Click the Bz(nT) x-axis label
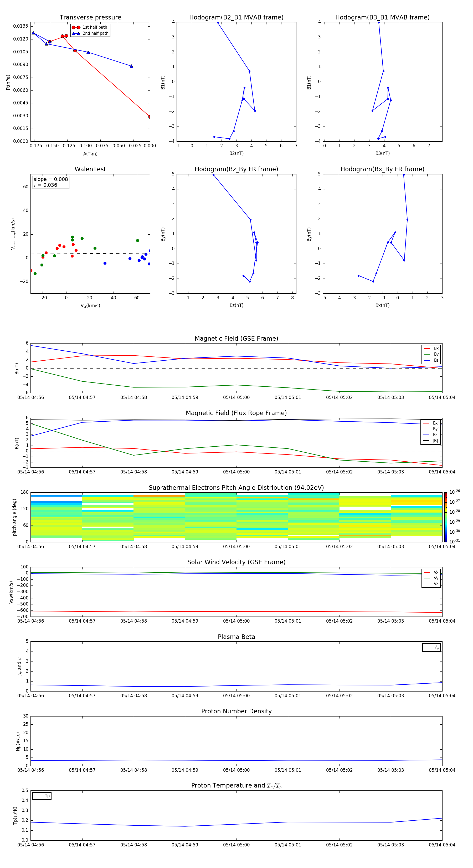 pos(236,305)
